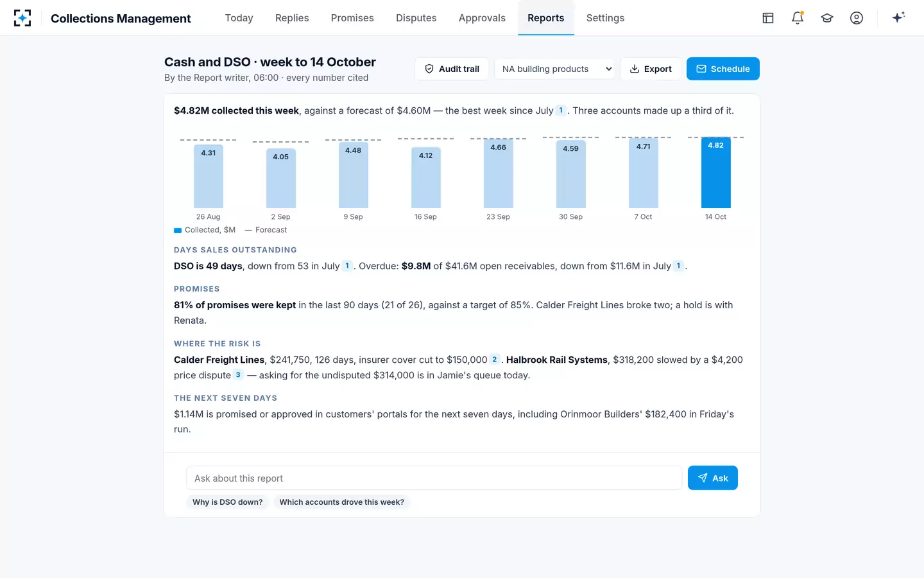Go to the Today tab
The height and width of the screenshot is (578, 924).
click(x=239, y=18)
